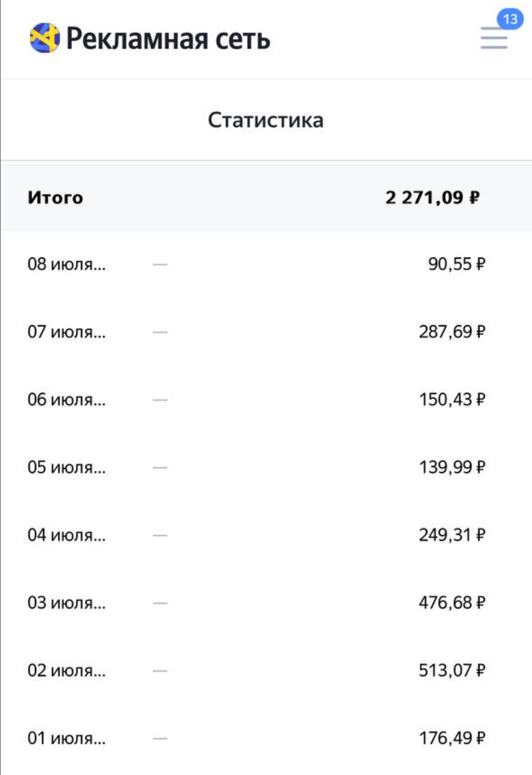Click the Рекламная сеть header title
Image resolution: width=532 pixels, height=775 pixels.
click(168, 38)
